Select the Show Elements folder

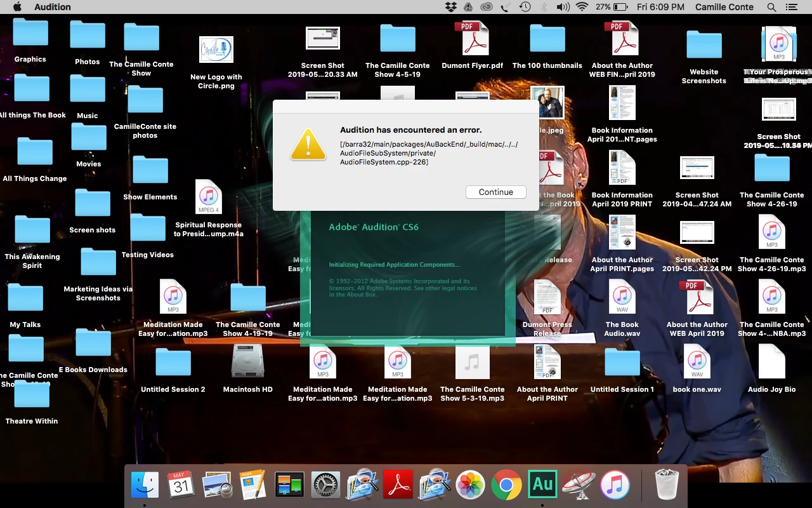[150, 170]
